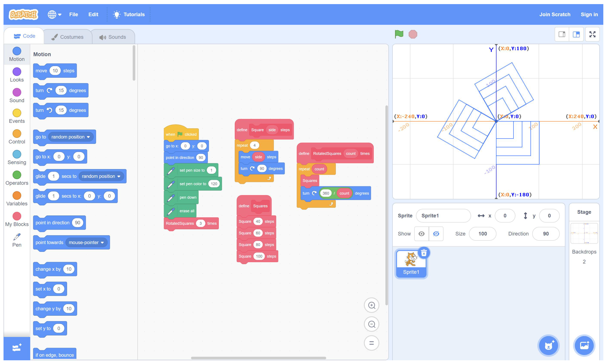608x364 pixels.
Task: Open the File menu
Action: click(x=73, y=14)
